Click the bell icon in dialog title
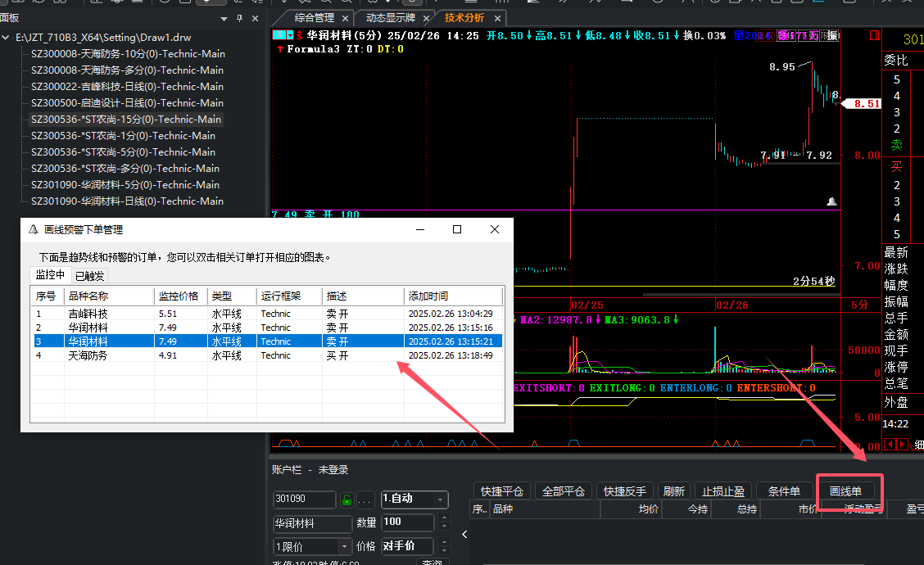Viewport: 924px width, 565px height. point(33,229)
